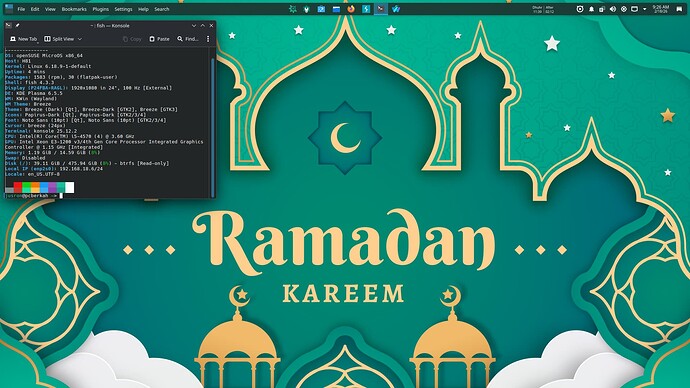
Task: Click Search in the global menu bar
Action: pos(161,9)
